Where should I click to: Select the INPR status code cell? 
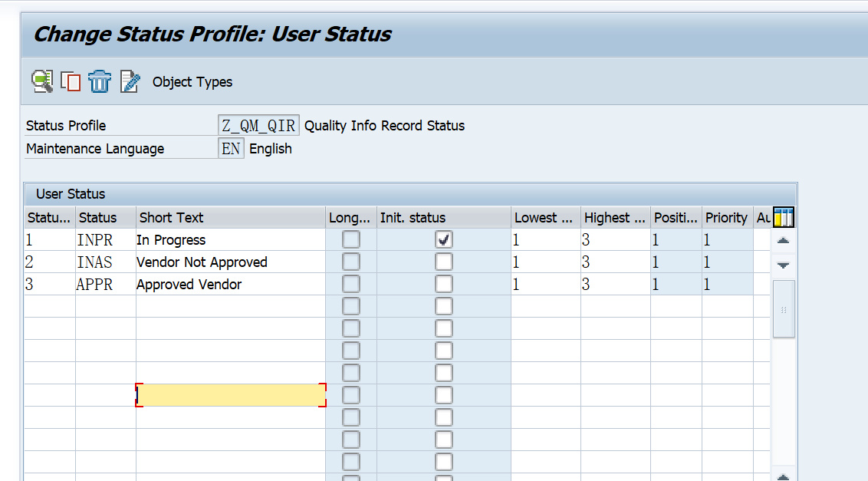pos(105,240)
